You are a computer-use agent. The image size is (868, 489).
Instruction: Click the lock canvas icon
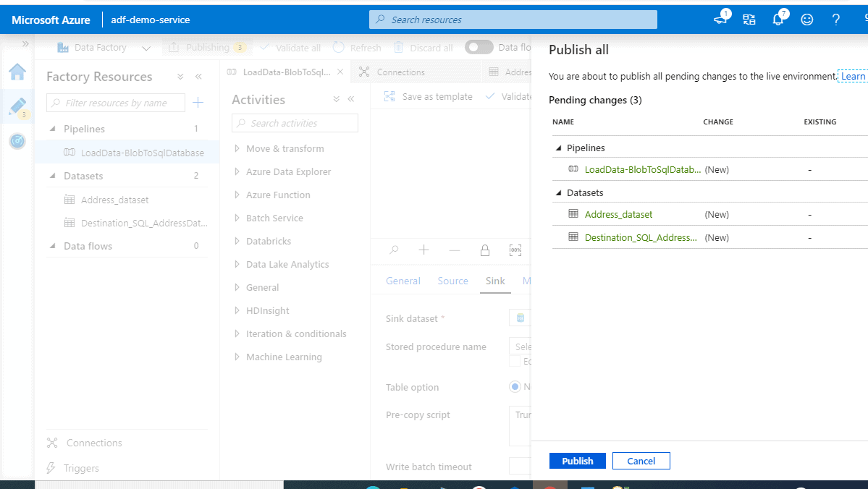tap(485, 250)
